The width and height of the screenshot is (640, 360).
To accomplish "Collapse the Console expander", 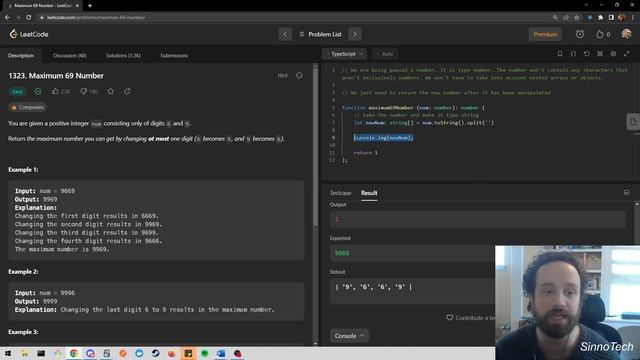I will pyautogui.click(x=349, y=336).
